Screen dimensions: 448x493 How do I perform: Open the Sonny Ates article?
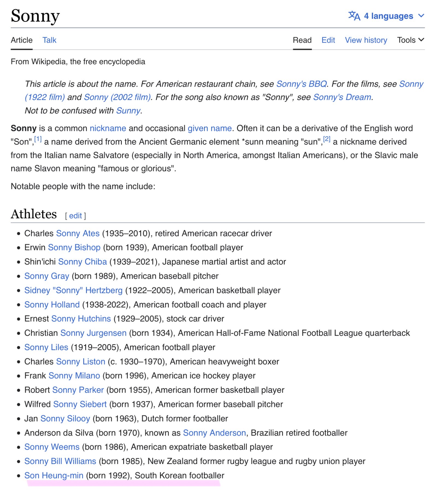click(78, 233)
